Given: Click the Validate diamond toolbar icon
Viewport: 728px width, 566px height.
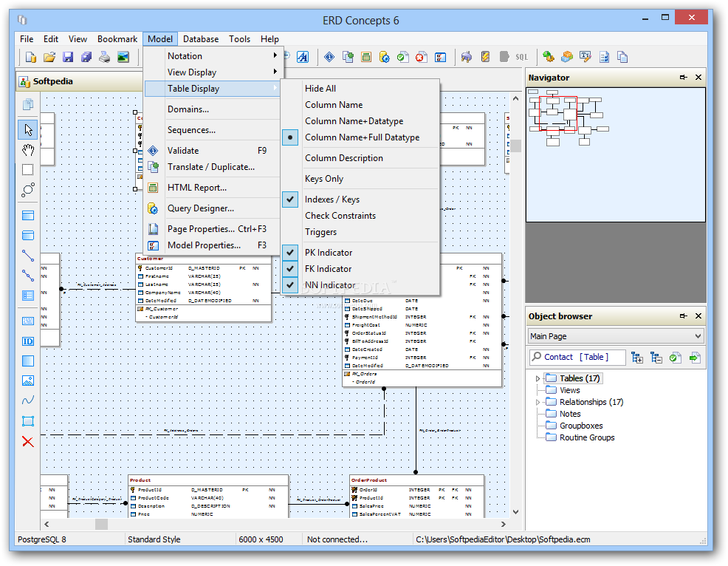Looking at the screenshot, I should [329, 57].
